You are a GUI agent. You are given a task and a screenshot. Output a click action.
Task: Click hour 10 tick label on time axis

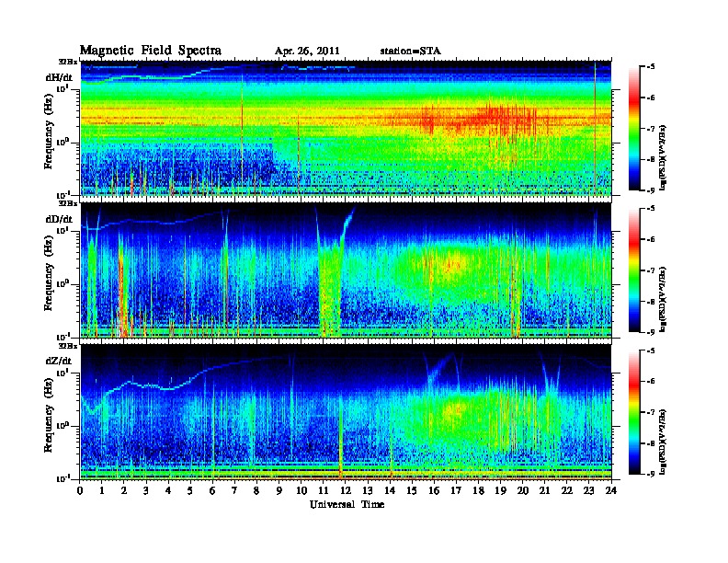(x=301, y=490)
